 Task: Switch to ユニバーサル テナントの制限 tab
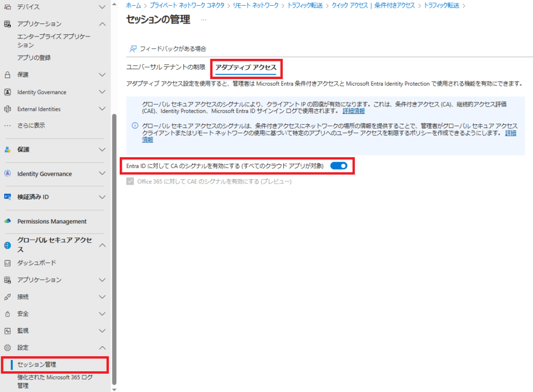166,67
